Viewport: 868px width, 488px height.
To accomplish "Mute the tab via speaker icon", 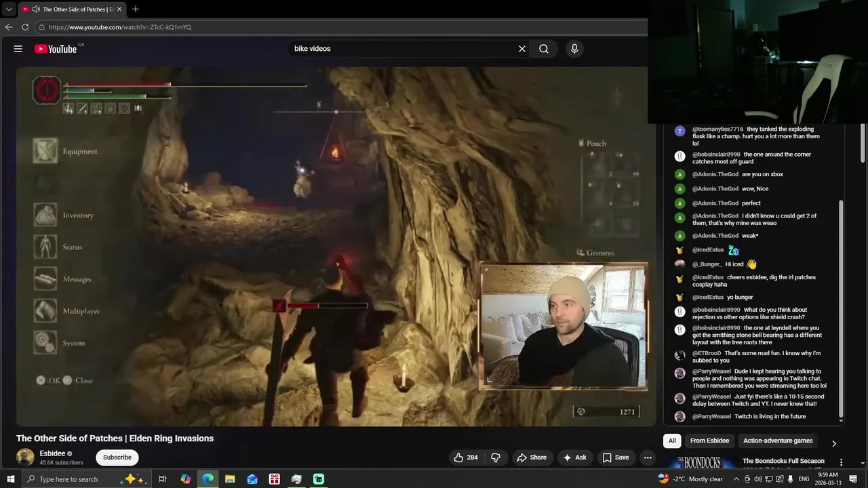I will [35, 9].
